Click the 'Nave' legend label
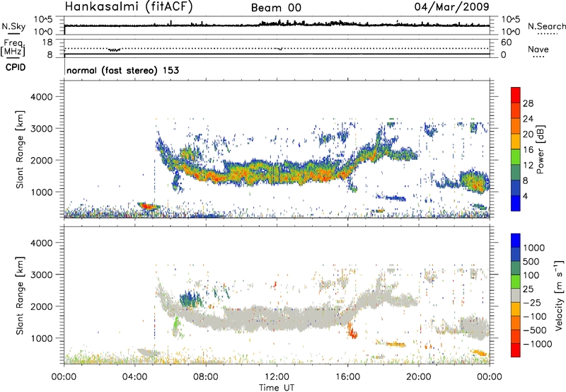This screenshot has width=566, height=392. (538, 49)
